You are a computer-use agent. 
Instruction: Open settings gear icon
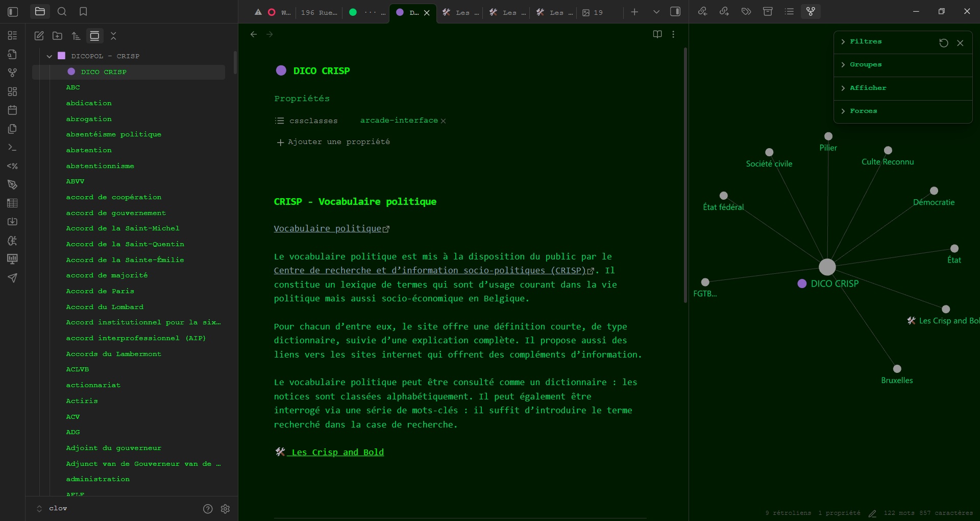[225, 509]
